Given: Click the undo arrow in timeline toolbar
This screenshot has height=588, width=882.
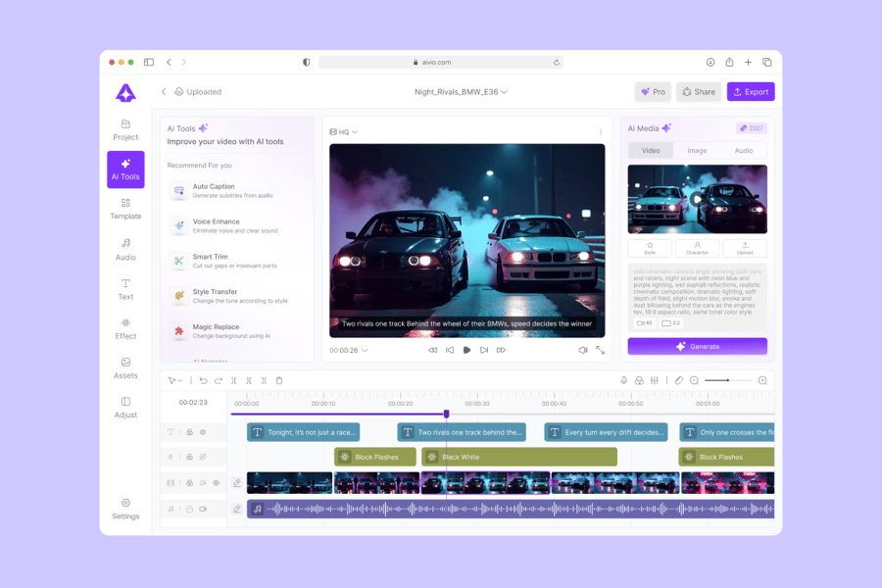Looking at the screenshot, I should [203, 380].
